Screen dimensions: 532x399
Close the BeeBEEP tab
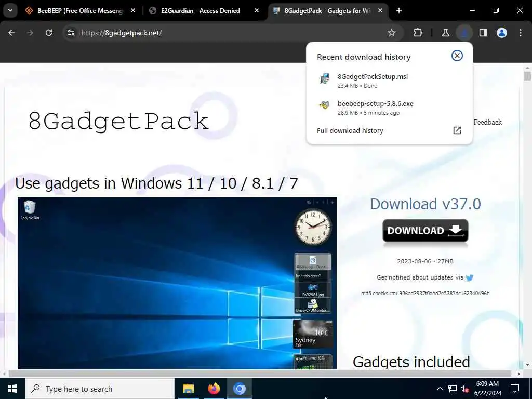[x=133, y=11]
